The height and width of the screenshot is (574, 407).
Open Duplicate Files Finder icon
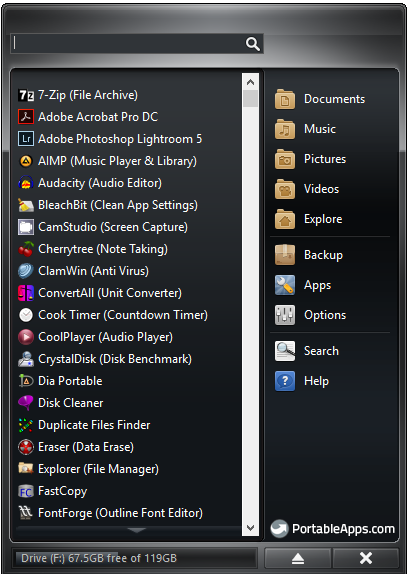26,425
